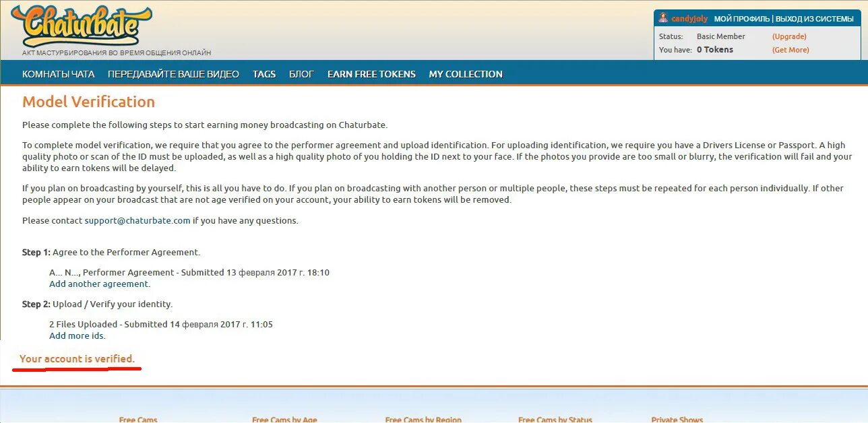Click the Model Verification heading

[88, 102]
